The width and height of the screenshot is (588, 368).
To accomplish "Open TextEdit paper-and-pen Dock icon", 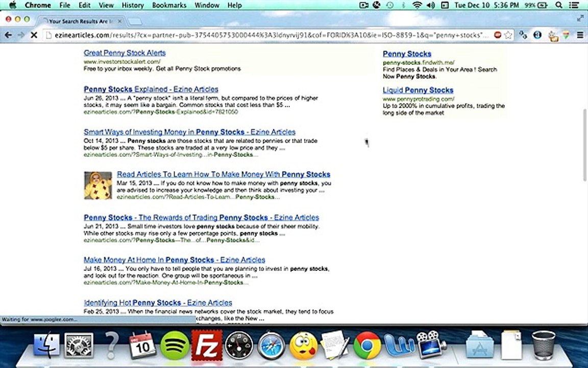I will click(x=335, y=344).
